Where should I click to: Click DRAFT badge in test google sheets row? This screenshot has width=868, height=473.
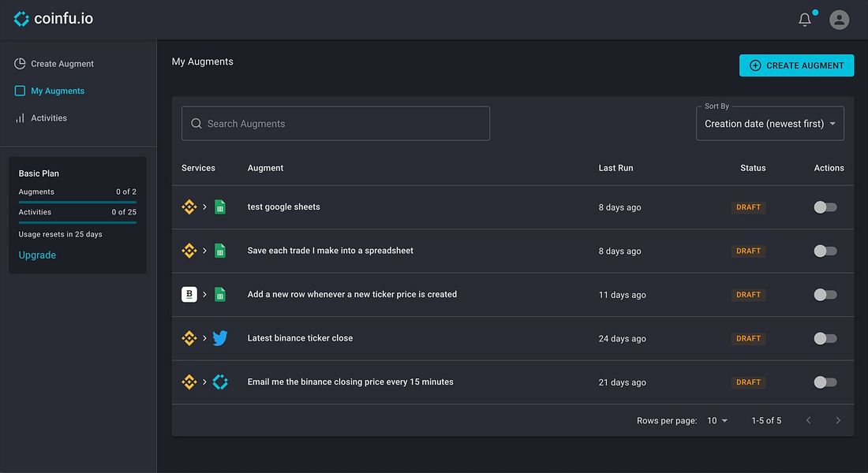(x=748, y=207)
